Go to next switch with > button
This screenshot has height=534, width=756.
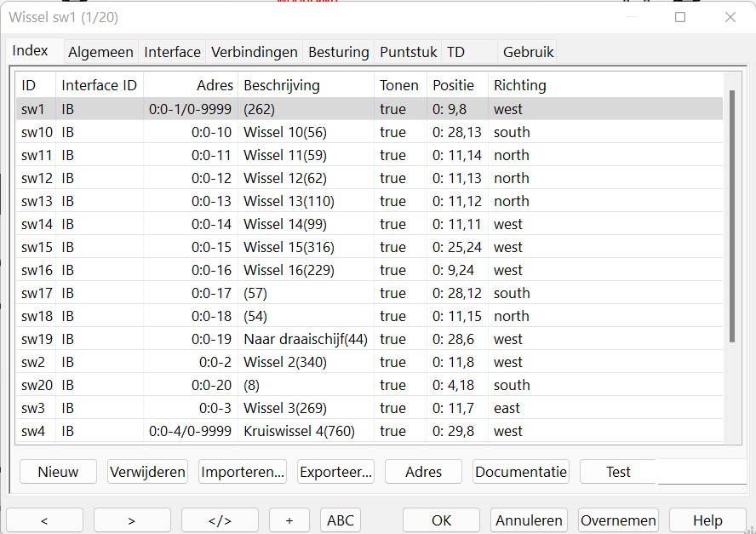[132, 520]
